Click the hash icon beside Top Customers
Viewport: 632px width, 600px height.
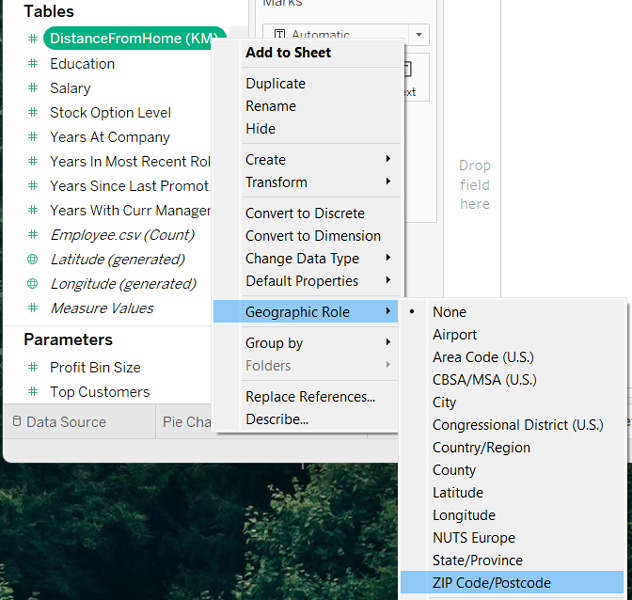32,392
